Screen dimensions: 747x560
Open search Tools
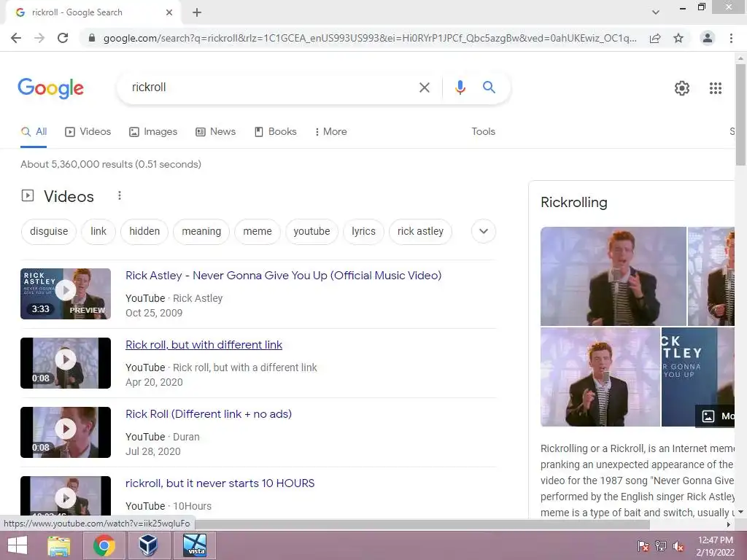(483, 132)
